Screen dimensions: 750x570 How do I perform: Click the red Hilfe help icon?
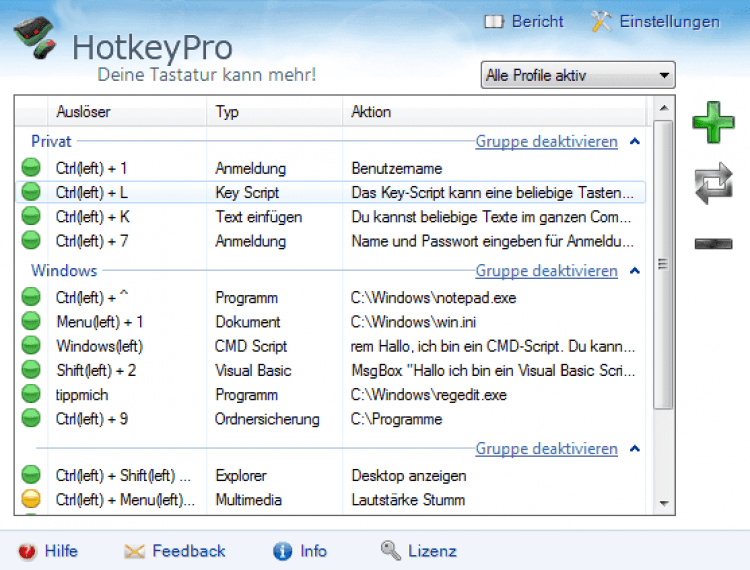pos(27,551)
